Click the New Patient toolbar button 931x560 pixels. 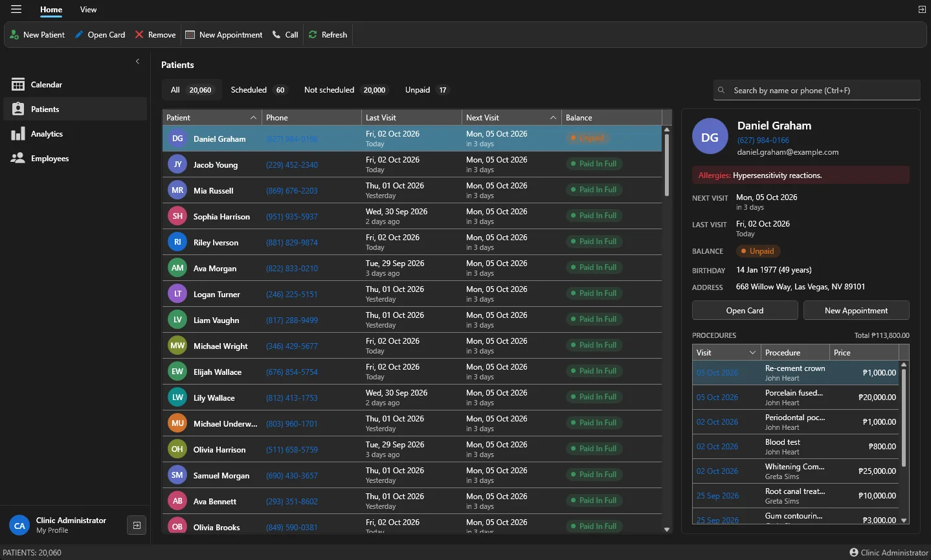[x=38, y=35]
